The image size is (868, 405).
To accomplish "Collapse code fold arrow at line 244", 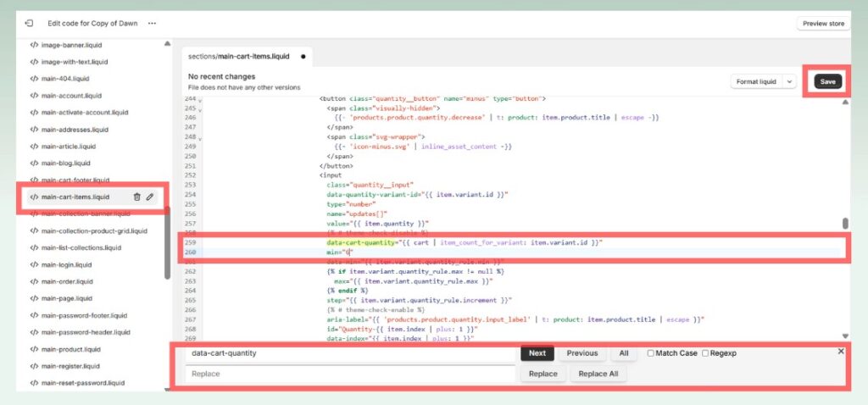I will coord(200,100).
